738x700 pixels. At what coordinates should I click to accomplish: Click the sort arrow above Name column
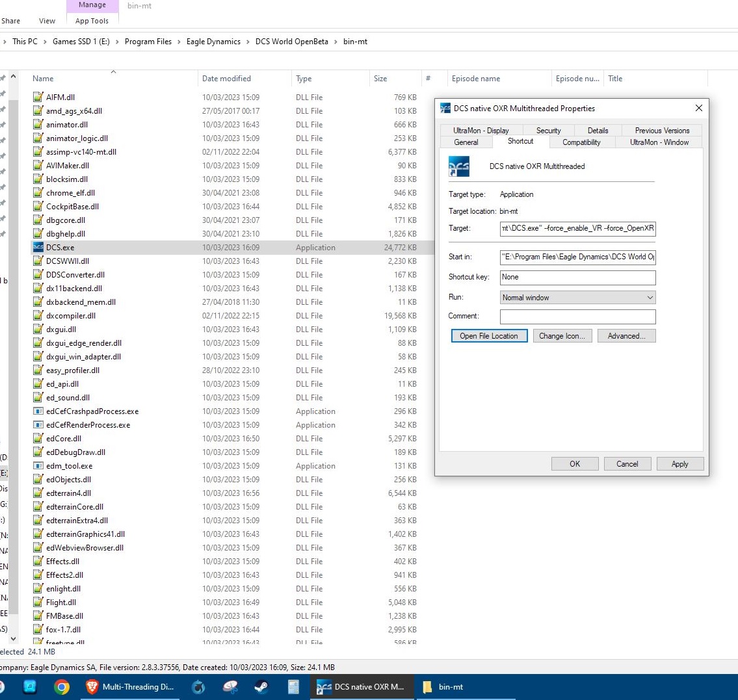coord(113,72)
